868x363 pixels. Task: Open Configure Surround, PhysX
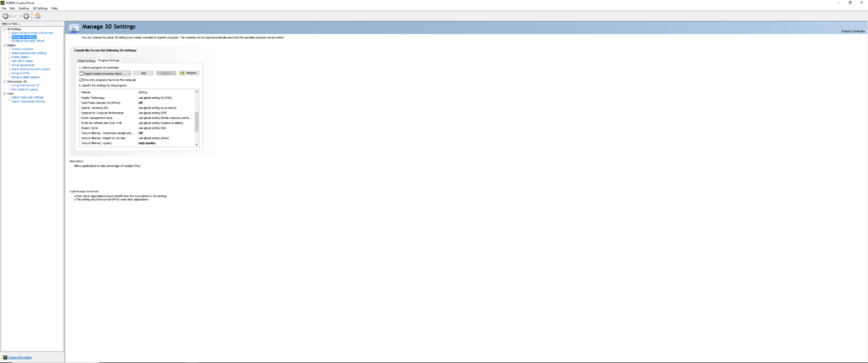coord(28,41)
